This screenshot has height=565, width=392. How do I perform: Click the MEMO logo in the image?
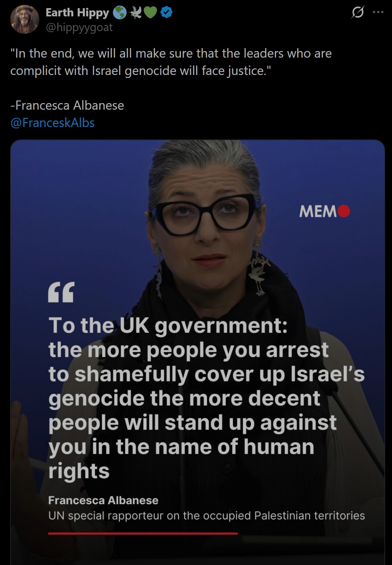[324, 212]
